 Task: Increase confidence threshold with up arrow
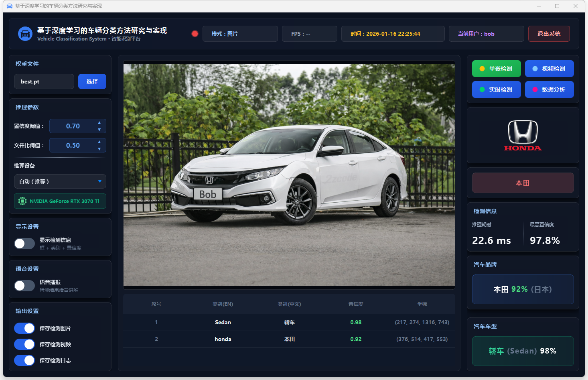pos(99,123)
